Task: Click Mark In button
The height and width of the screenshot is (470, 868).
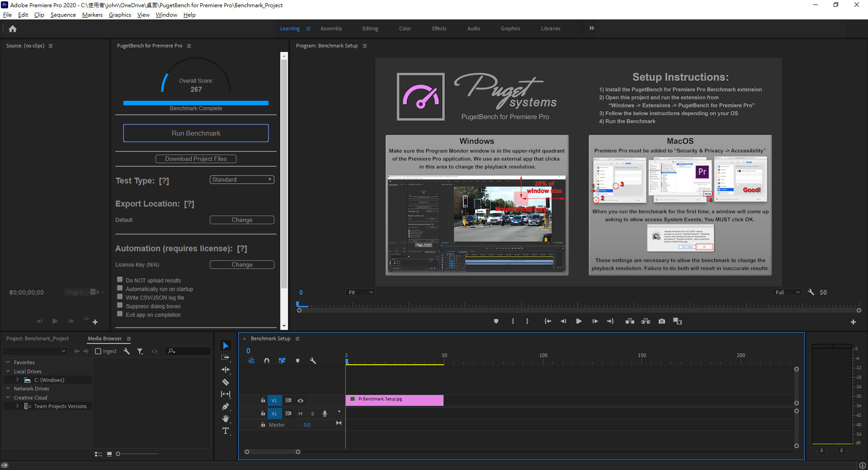Action: tap(513, 321)
